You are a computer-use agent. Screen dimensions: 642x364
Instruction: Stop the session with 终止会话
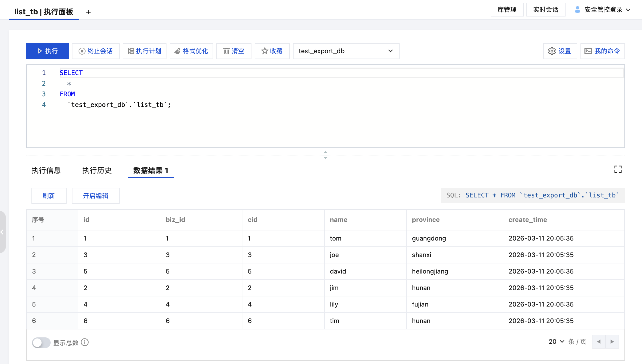(x=96, y=51)
